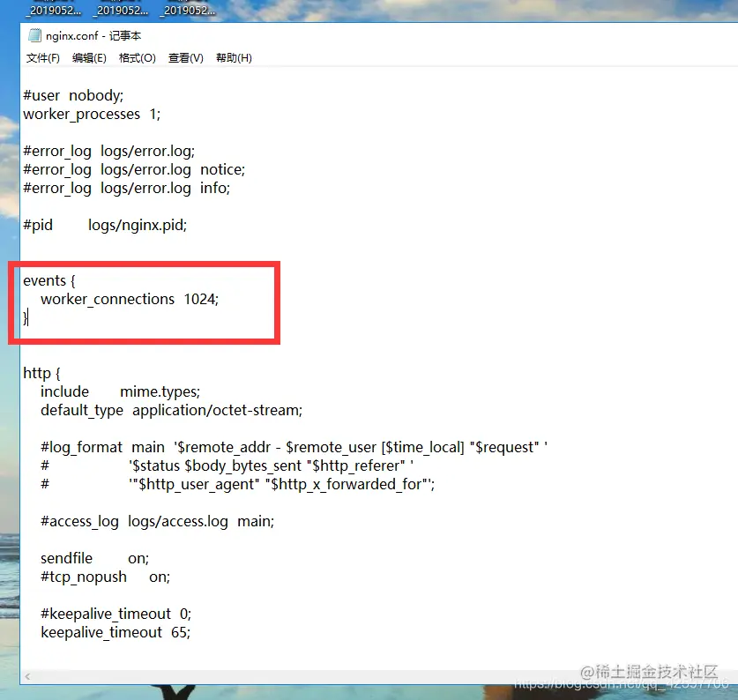Viewport: 738px width, 700px height.
Task: Click the error_log line ending with 'info;'
Action: click(127, 189)
